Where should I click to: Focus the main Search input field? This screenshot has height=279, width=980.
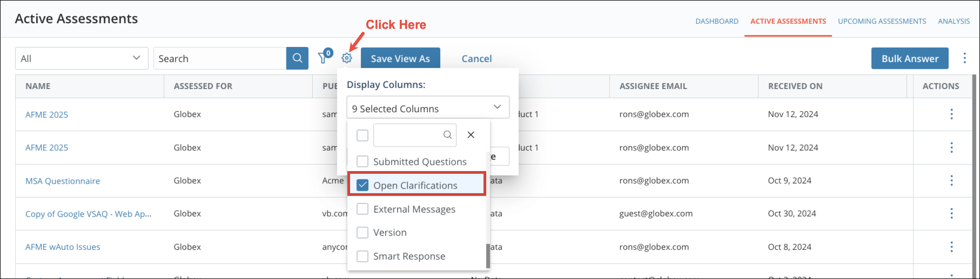220,58
